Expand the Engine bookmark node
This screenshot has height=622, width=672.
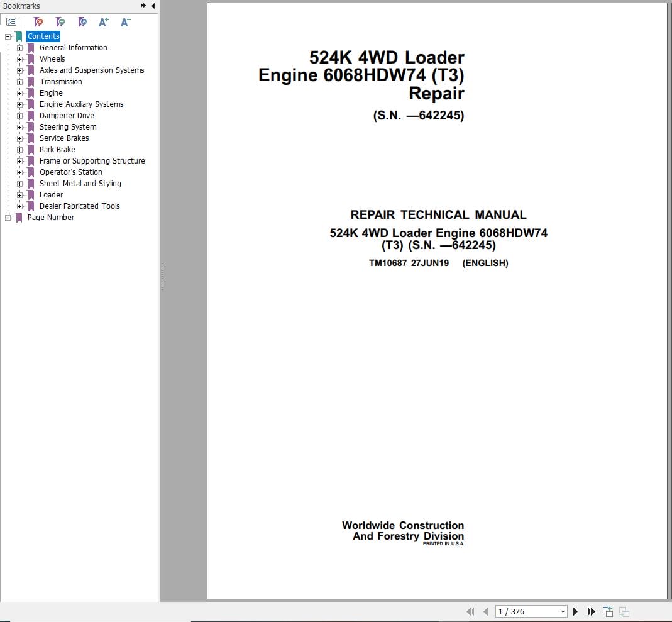click(x=19, y=94)
